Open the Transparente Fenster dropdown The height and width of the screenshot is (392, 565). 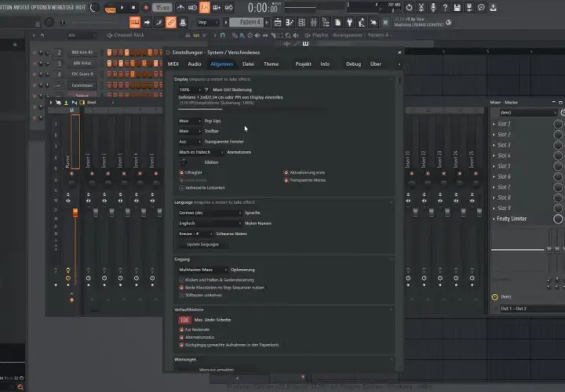[190, 141]
